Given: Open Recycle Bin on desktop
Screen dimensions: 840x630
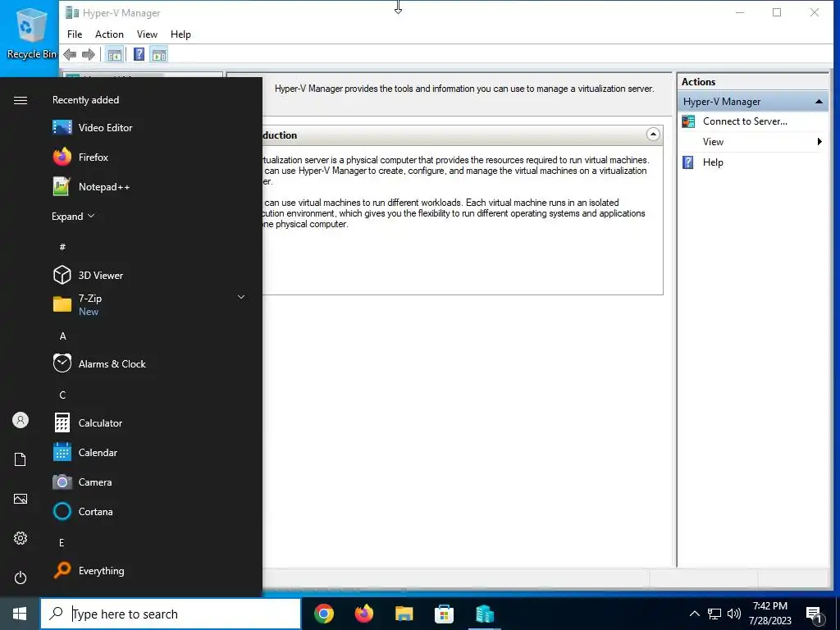Looking at the screenshot, I should pyautogui.click(x=31, y=33).
